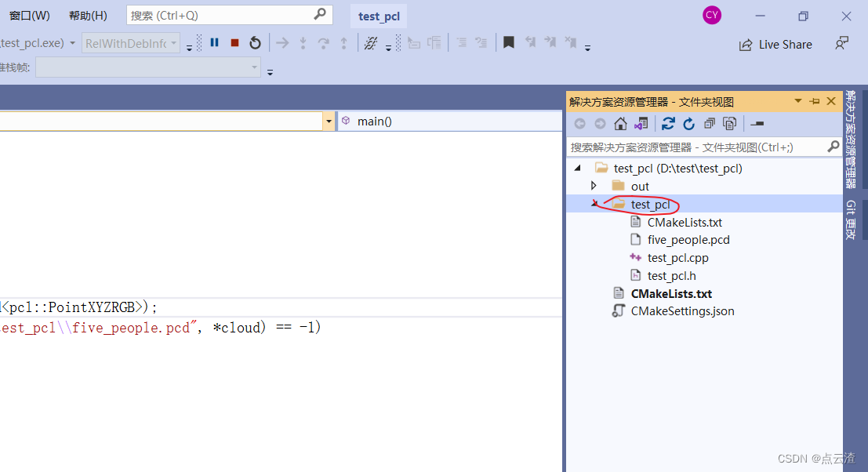Open the 帮助(H) menu
This screenshot has width=868, height=472.
88,16
